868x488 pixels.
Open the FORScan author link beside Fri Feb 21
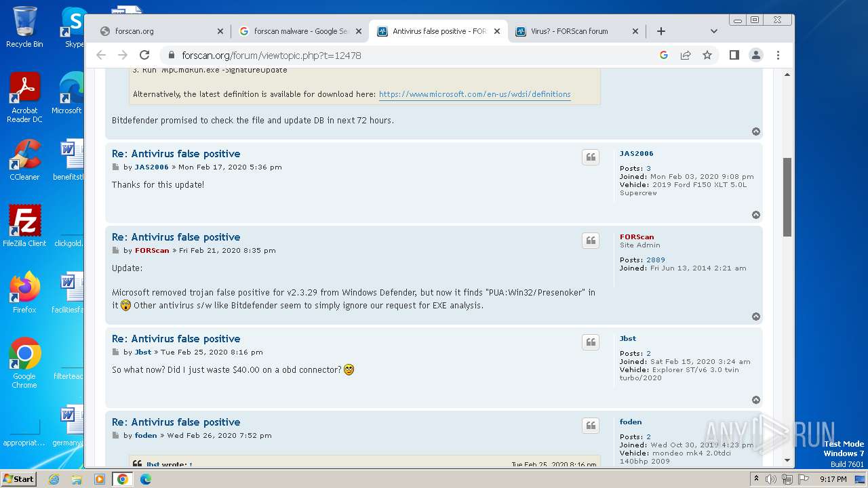tap(152, 250)
